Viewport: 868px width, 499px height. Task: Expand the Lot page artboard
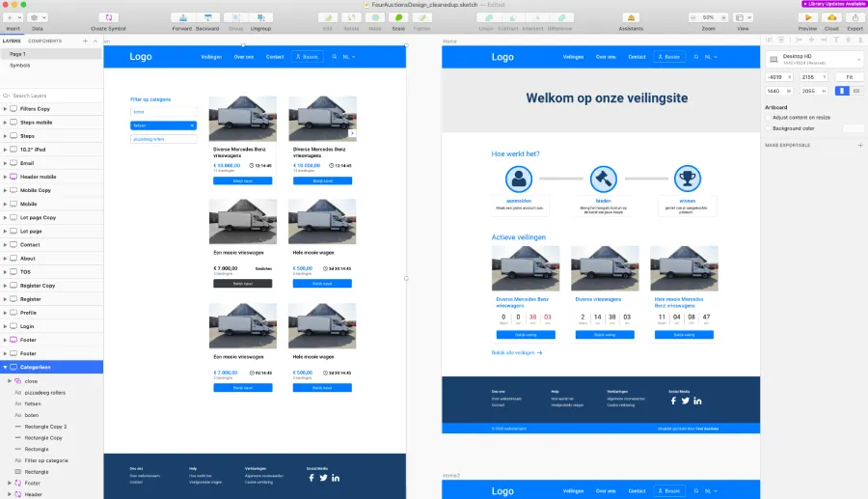click(5, 231)
